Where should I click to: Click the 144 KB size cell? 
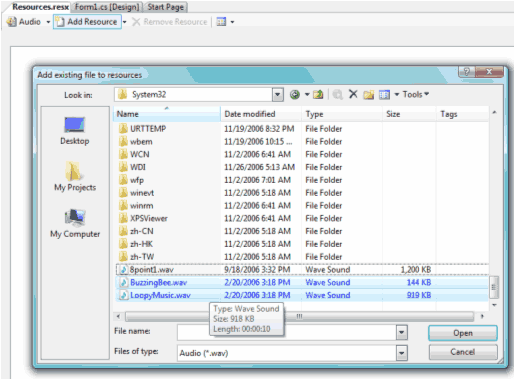tap(419, 282)
